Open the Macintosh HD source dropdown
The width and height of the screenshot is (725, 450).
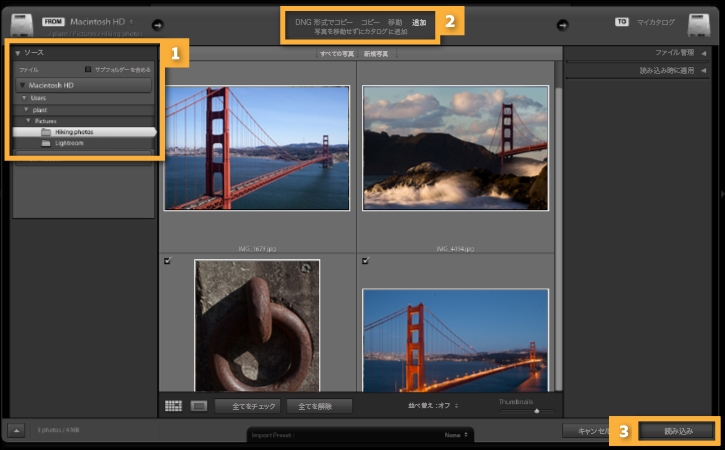pos(101,22)
